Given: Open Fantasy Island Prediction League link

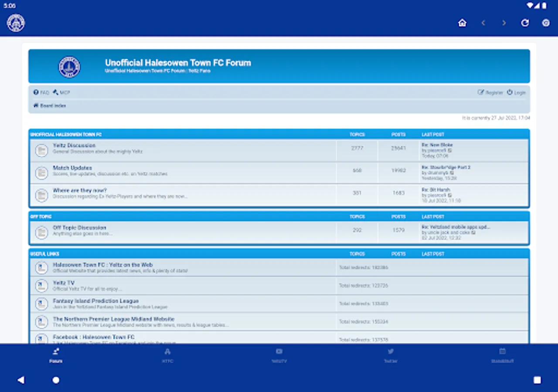Looking at the screenshot, I should pyautogui.click(x=96, y=301).
